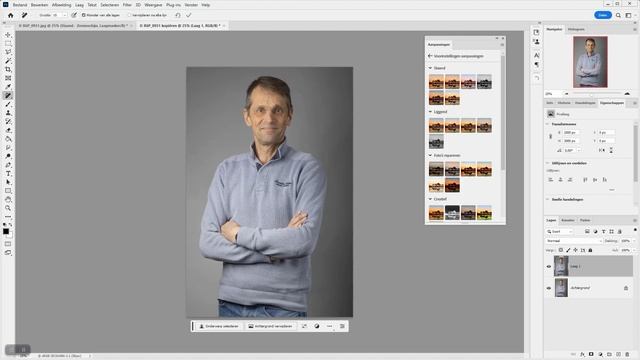Viewport: 640px width, 360px height.
Task: Open the search magnifier at top right
Action: [x=618, y=15]
